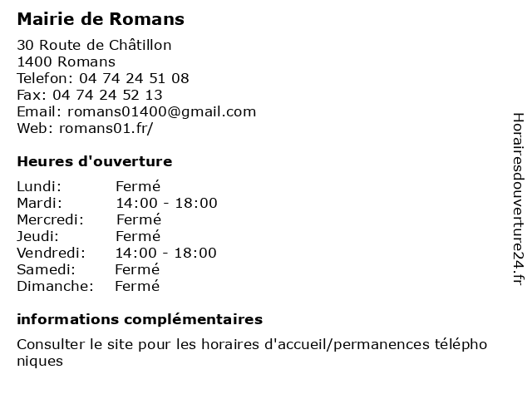This screenshot has height=399, width=532.
Task: Open the email romans01400@gmail.com
Action: click(x=162, y=112)
